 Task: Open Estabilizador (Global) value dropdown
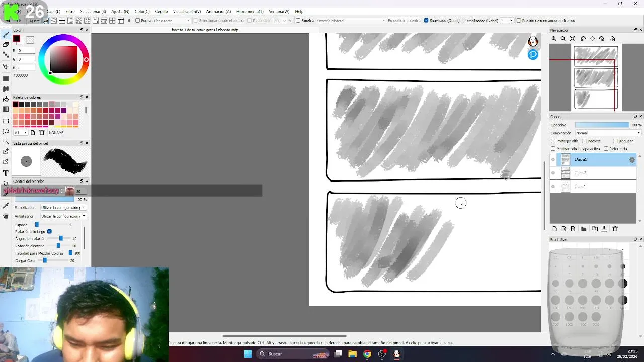click(x=507, y=21)
